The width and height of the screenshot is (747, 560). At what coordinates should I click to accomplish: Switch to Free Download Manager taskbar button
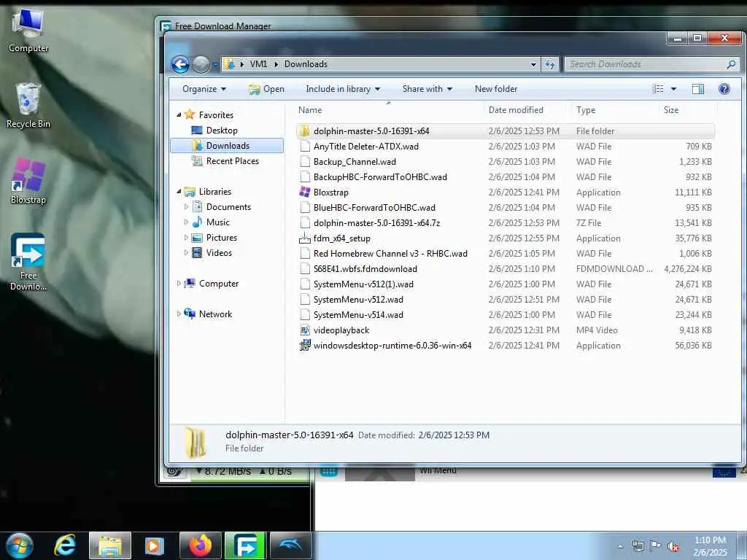coord(245,545)
